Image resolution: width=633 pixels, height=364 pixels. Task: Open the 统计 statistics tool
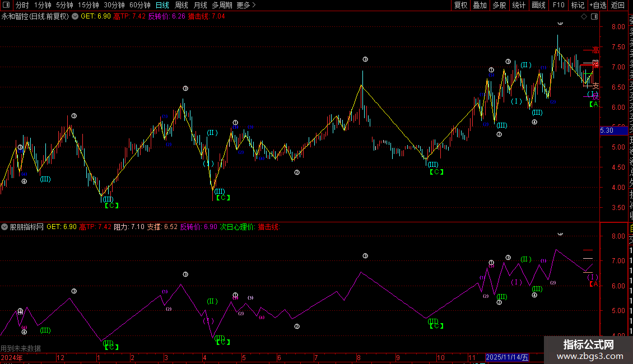click(519, 5)
